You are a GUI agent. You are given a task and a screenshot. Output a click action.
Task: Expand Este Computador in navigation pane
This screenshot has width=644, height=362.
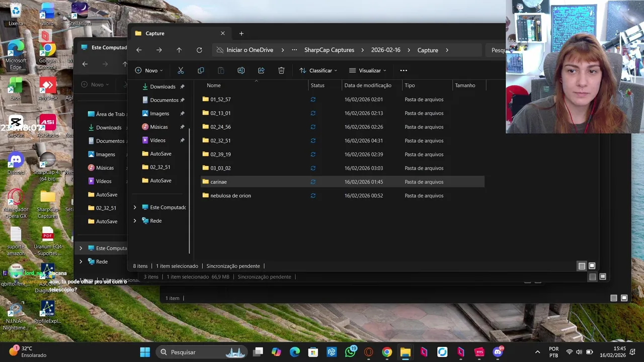coord(134,207)
